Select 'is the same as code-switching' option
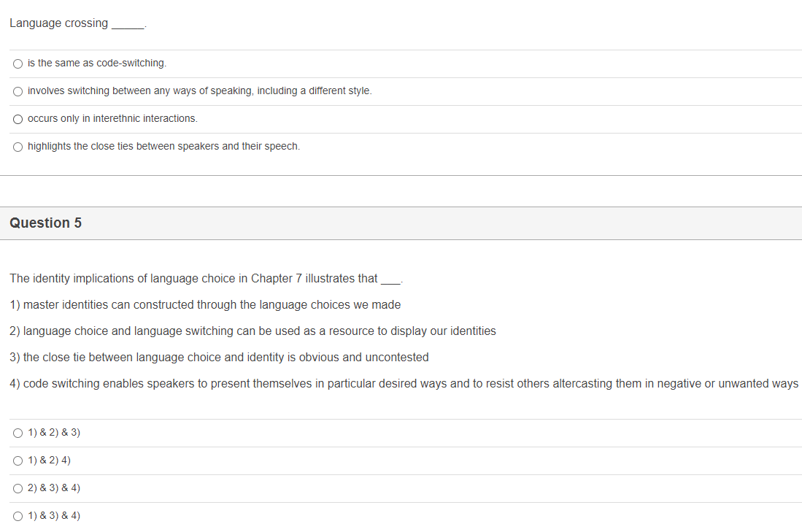The image size is (802, 532). (18, 63)
